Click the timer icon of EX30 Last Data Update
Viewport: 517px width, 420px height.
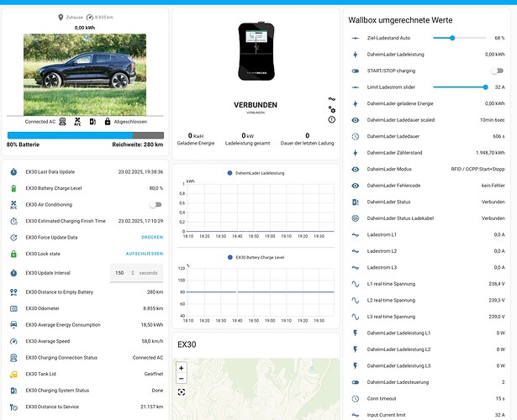pos(13,171)
